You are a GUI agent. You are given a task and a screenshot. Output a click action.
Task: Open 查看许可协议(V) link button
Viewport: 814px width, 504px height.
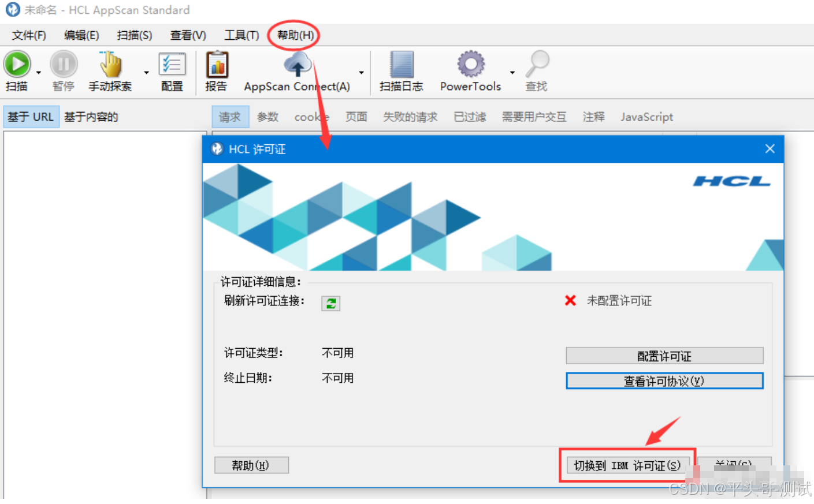click(x=663, y=380)
